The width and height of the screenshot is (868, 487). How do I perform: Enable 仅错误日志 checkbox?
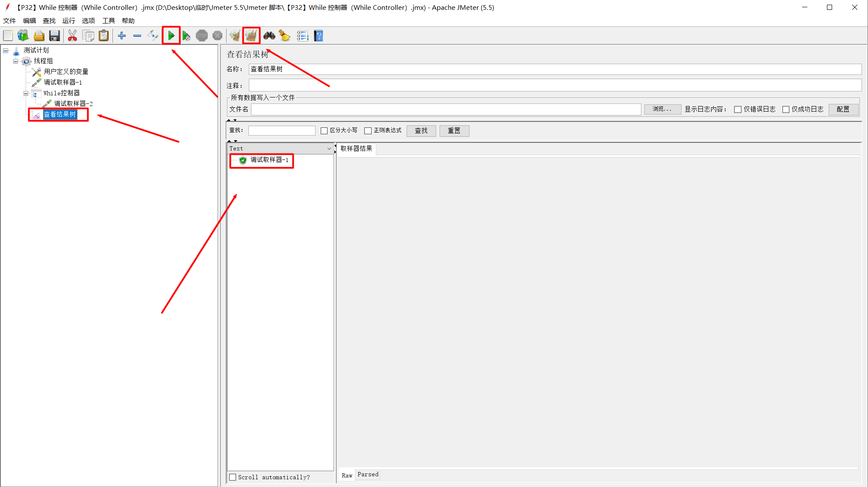[738, 109]
